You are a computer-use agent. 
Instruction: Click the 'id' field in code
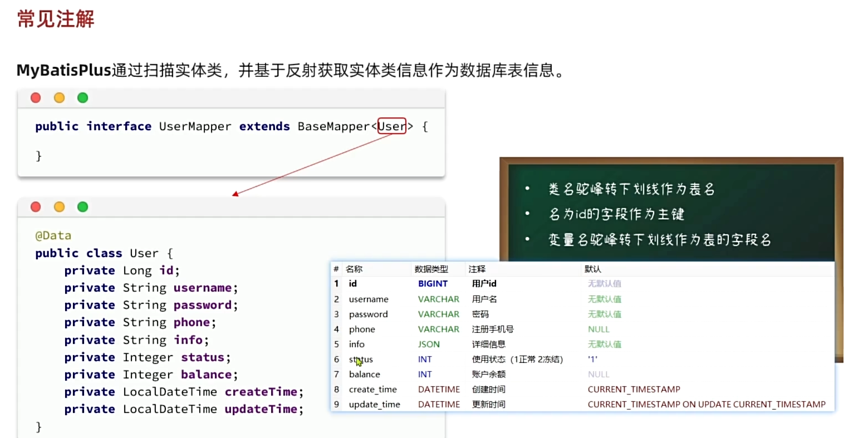click(166, 270)
